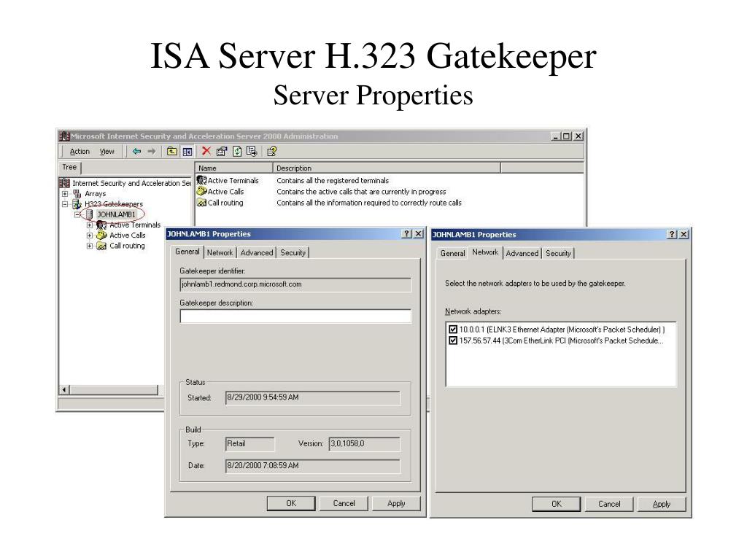The height and width of the screenshot is (560, 747).
Task: Click the H323 Gatekeepers node icon
Action: pyautogui.click(x=77, y=204)
